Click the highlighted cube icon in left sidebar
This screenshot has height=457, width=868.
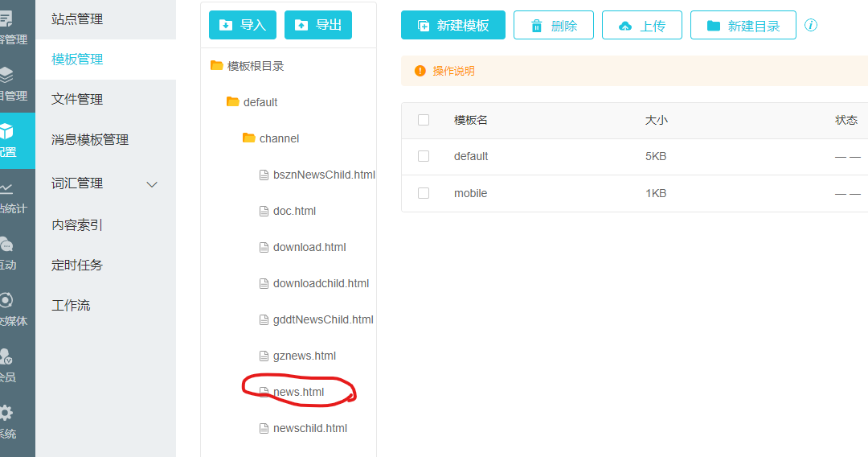tap(6, 131)
